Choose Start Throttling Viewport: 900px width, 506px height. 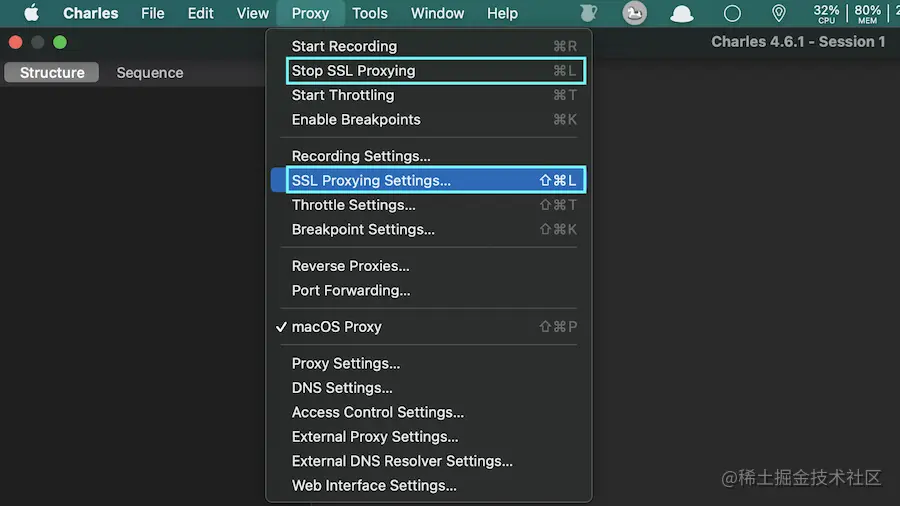coord(428,95)
